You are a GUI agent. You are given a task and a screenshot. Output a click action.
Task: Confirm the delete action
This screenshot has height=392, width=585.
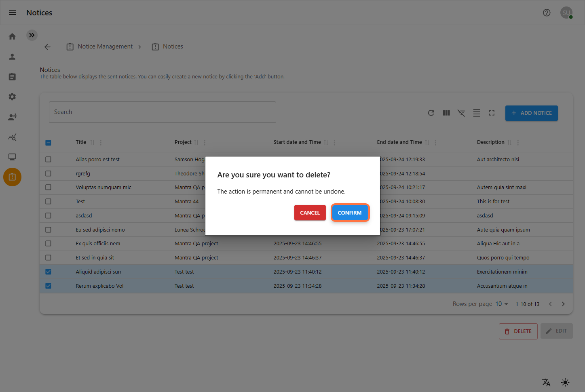point(350,213)
